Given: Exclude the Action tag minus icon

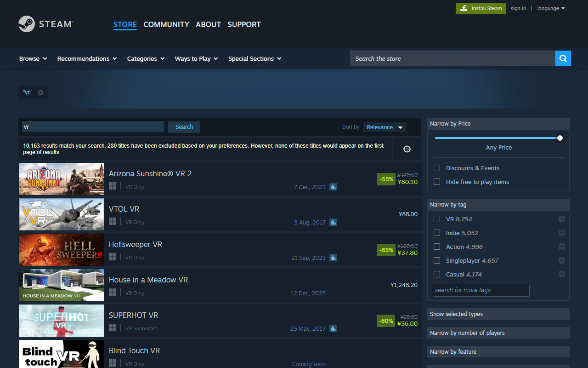Looking at the screenshot, I should click(561, 247).
